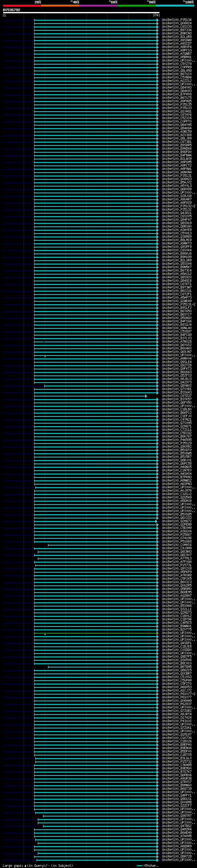Click the green ~80% color legend bar
The image size is (197, 868).
pos(137,6)
